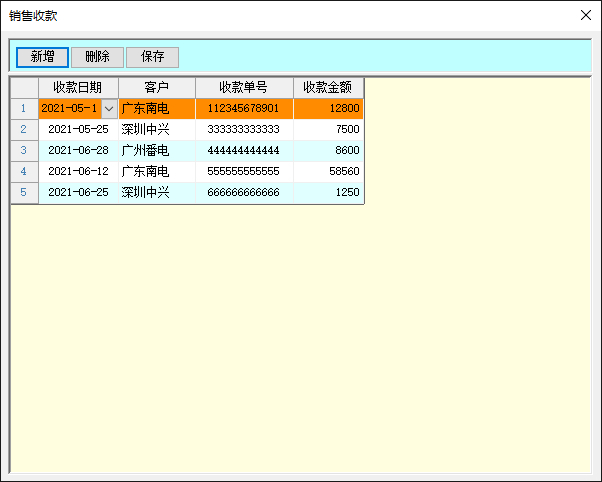This screenshot has height=482, width=602.
Task: Click the 收款金额 column header
Action: (x=328, y=87)
